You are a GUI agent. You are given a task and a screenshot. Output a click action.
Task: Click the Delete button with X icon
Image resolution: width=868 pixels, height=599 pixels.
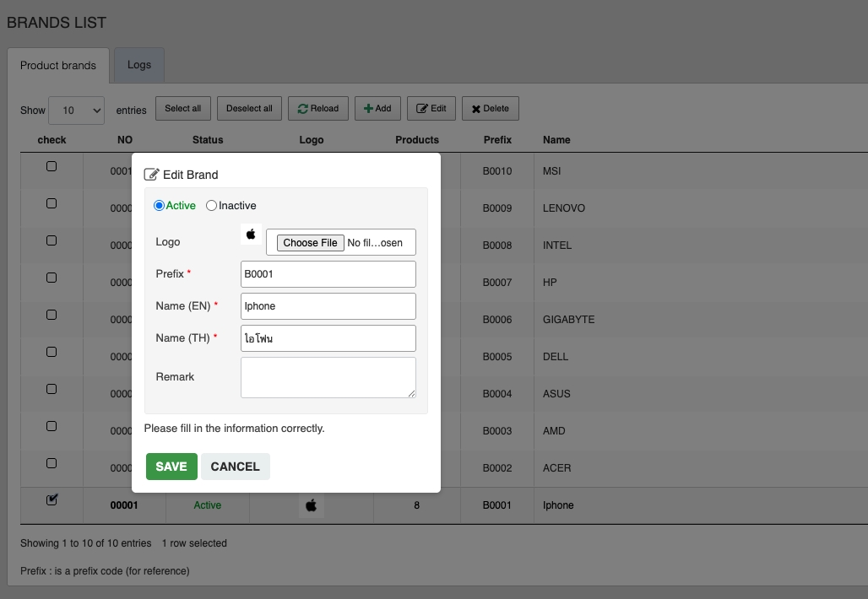[x=490, y=108]
